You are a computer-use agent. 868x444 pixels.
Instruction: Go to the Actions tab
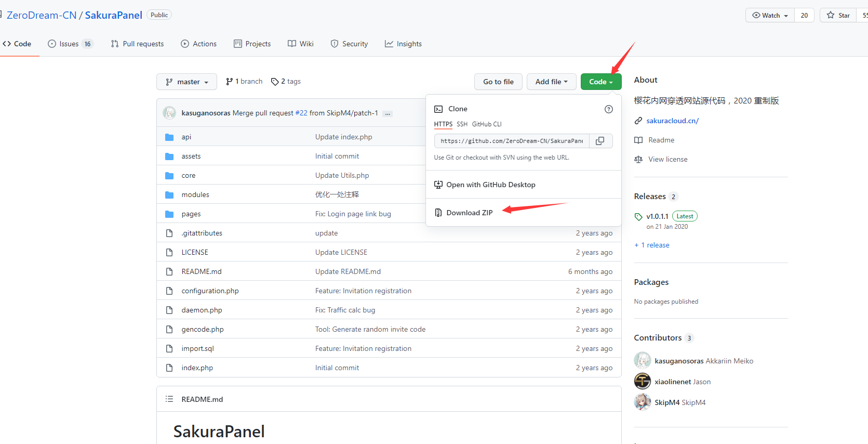click(x=198, y=44)
